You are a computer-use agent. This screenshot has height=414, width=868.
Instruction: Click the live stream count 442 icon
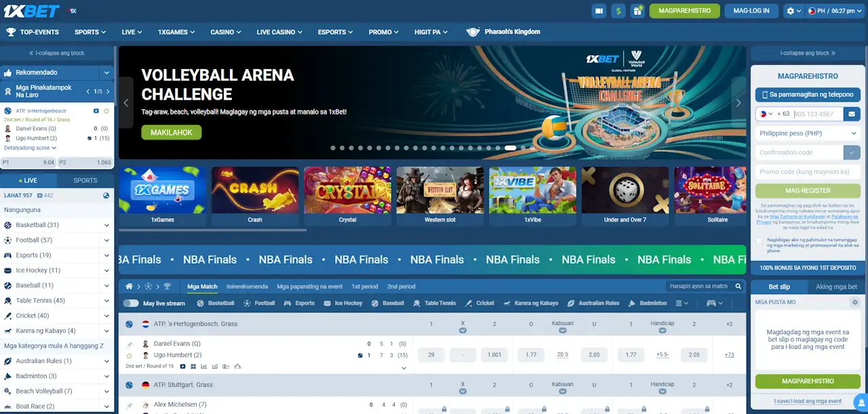point(40,196)
